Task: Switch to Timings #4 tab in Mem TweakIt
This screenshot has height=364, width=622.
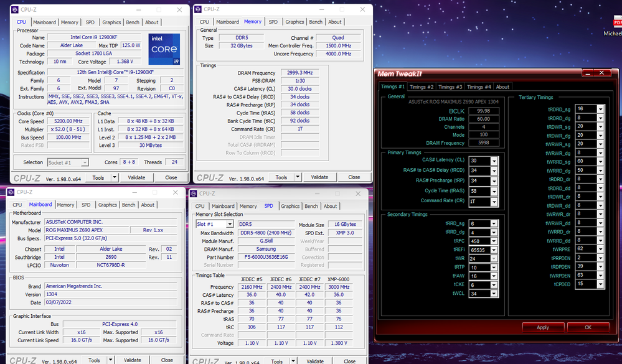Action: pos(478,87)
